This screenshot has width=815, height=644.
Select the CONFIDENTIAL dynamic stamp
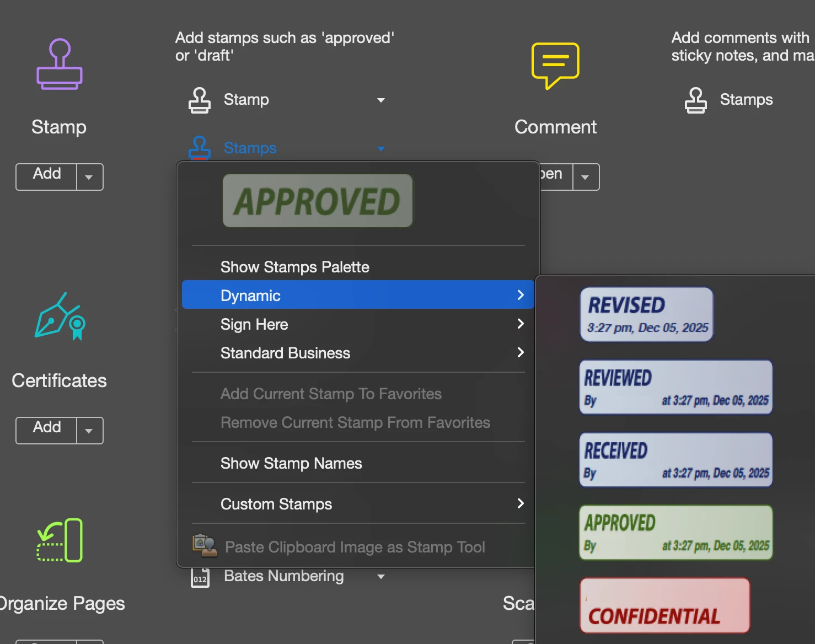pyautogui.click(x=665, y=605)
